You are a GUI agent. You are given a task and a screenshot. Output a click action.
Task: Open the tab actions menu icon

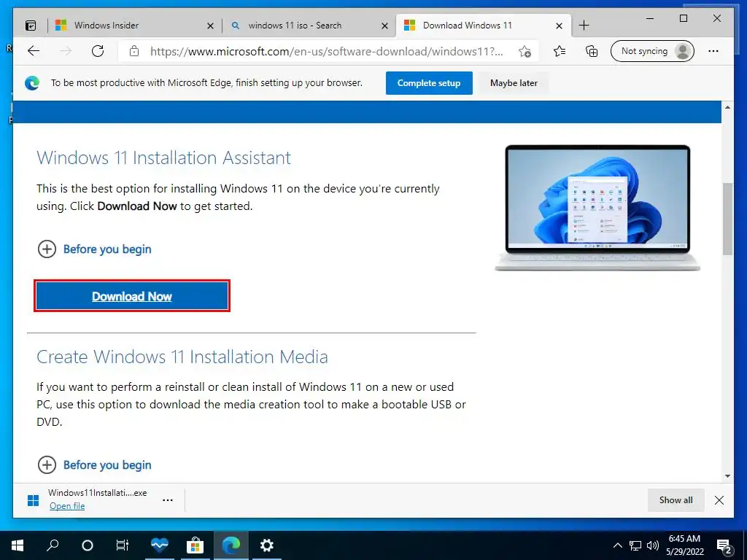click(x=31, y=26)
